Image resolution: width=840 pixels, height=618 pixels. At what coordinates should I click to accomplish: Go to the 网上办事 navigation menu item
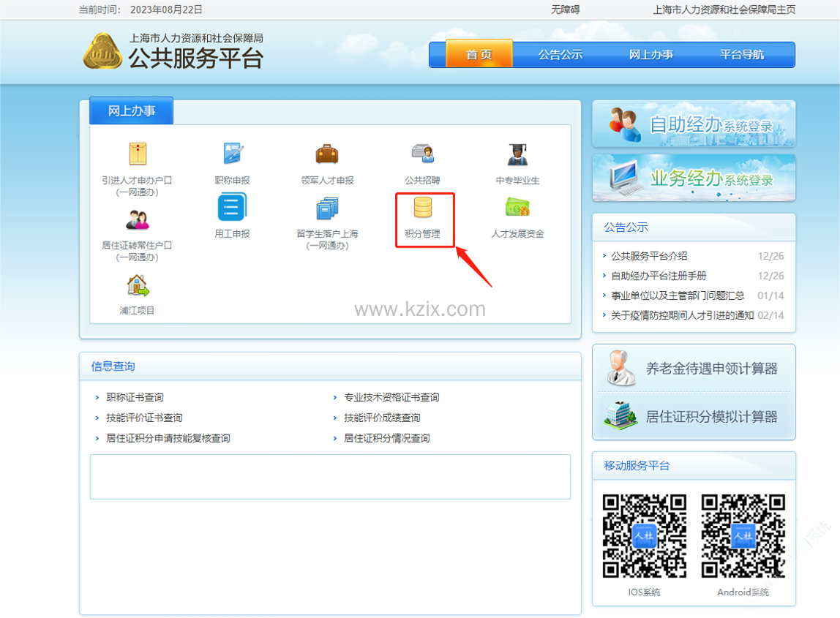tap(651, 55)
